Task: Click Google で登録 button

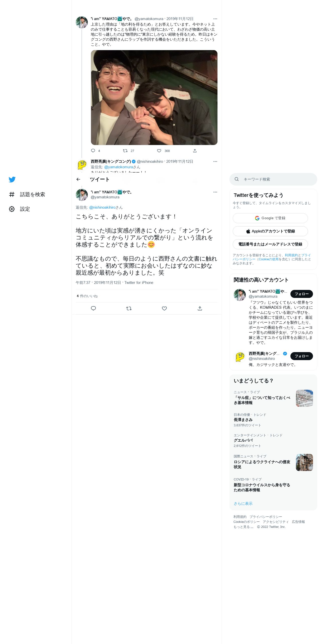Action: [x=270, y=218]
